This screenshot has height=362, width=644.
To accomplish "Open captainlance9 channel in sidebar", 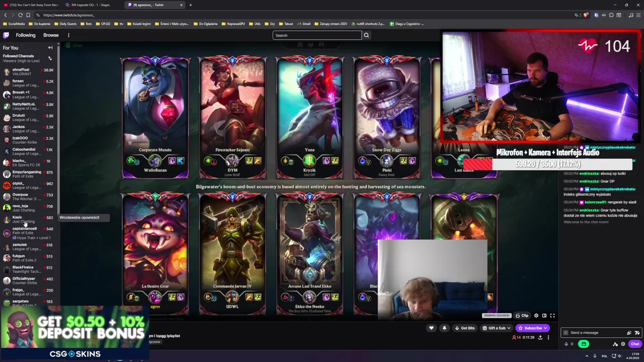I will (x=28, y=233).
